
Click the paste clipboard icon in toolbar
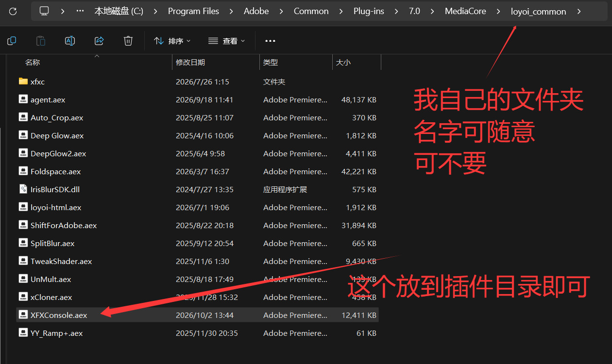tap(41, 41)
